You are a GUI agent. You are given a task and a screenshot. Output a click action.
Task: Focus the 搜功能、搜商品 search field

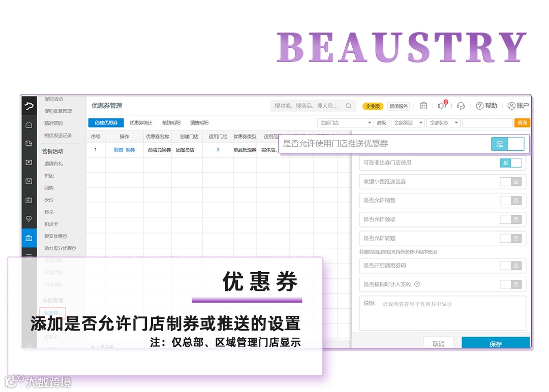click(x=313, y=106)
